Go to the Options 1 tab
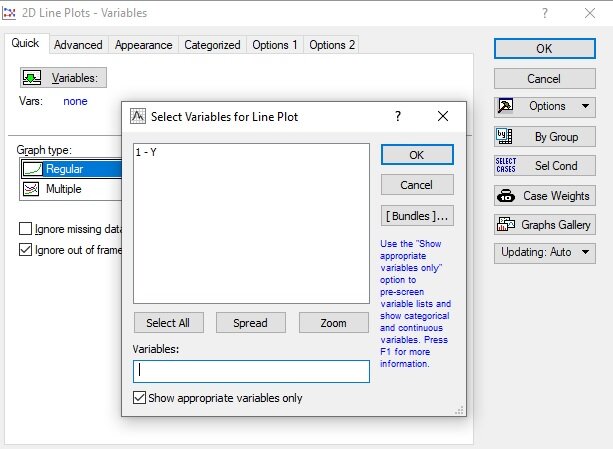 (x=275, y=45)
